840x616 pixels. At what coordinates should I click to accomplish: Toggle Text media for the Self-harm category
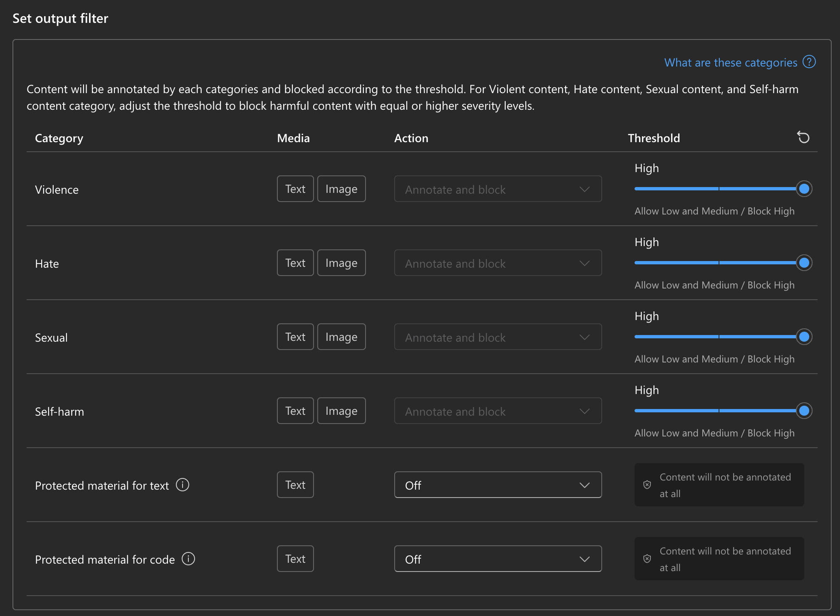[295, 411]
